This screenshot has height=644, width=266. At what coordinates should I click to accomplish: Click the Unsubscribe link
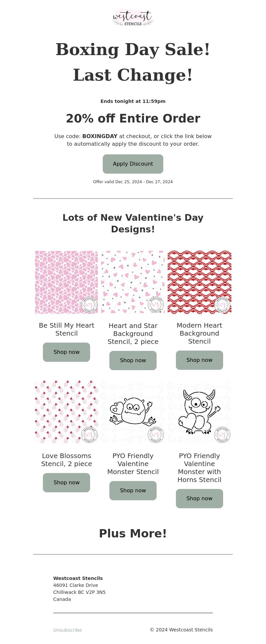click(67, 630)
